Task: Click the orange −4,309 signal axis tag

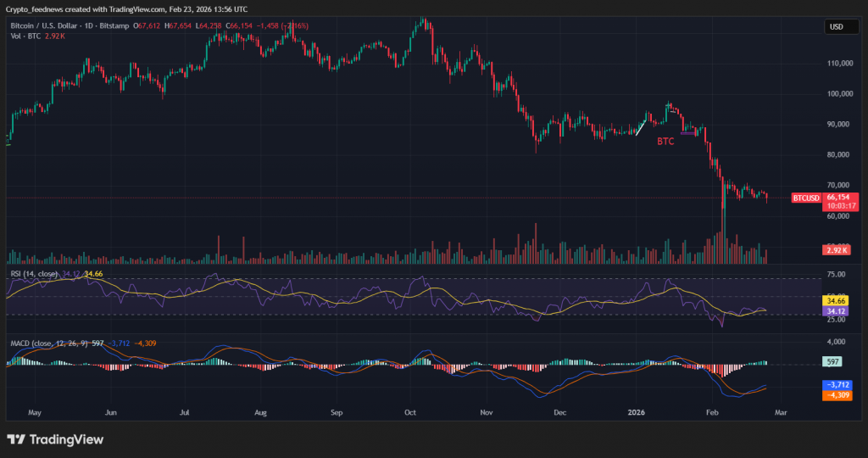Action: [x=837, y=395]
